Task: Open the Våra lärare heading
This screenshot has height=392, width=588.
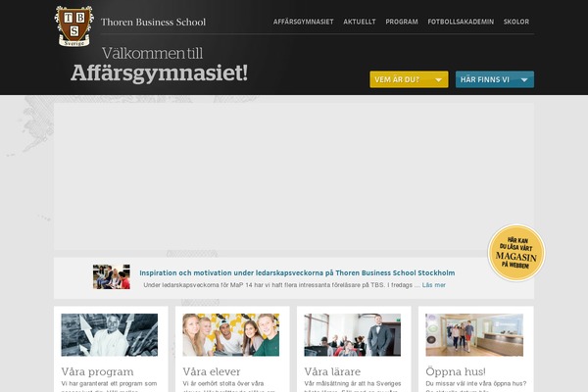Action: (x=332, y=371)
